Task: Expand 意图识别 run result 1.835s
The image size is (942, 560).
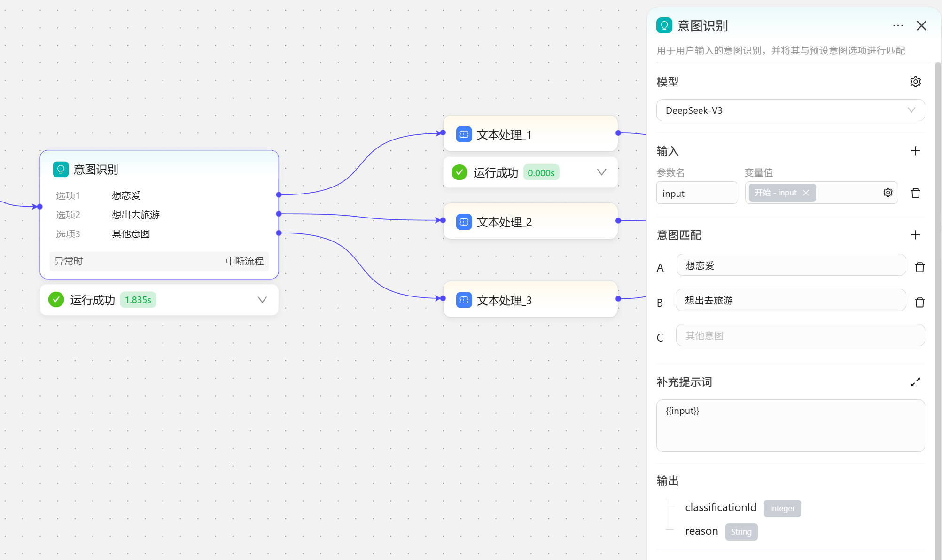Action: (262, 300)
